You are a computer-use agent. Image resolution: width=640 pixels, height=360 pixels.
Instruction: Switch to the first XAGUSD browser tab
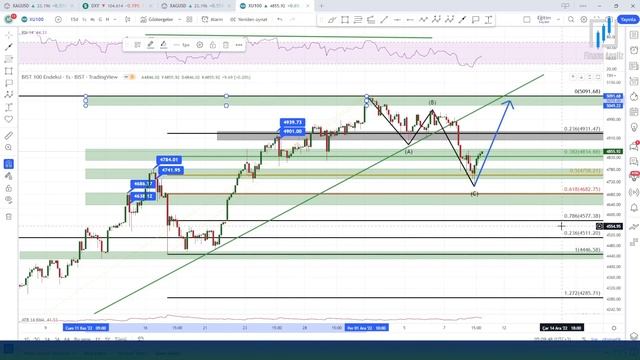click(39, 6)
